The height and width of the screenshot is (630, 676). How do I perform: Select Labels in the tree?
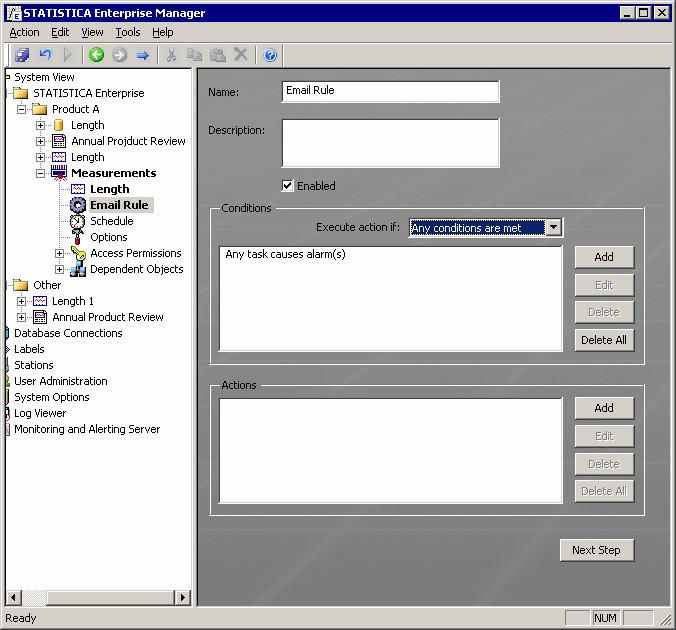pos(29,349)
